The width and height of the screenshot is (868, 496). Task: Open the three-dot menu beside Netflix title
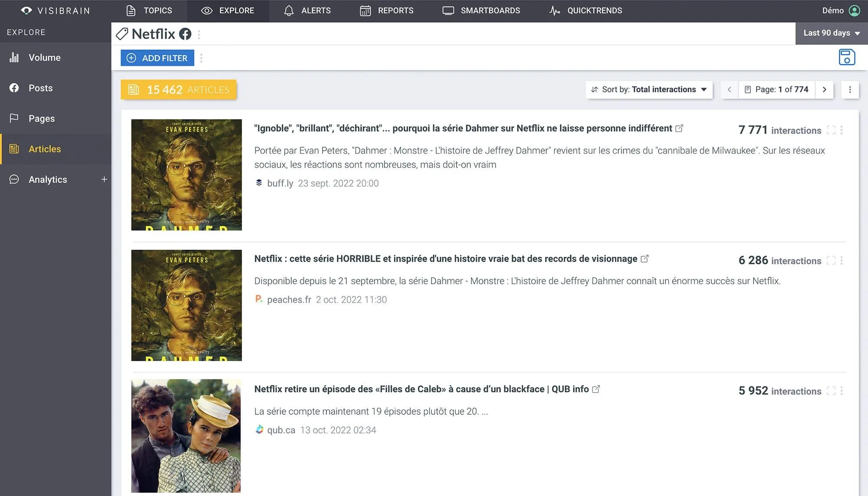[x=199, y=34]
